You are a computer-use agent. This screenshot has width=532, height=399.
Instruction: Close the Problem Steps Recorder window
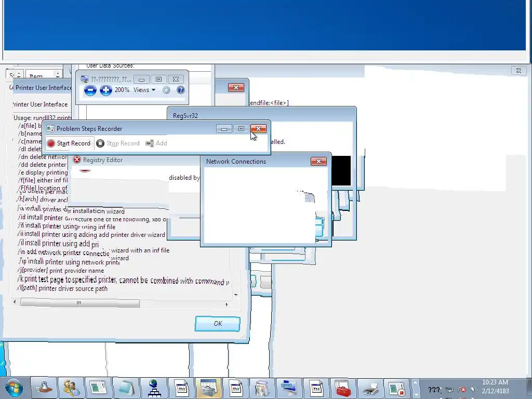tap(259, 129)
